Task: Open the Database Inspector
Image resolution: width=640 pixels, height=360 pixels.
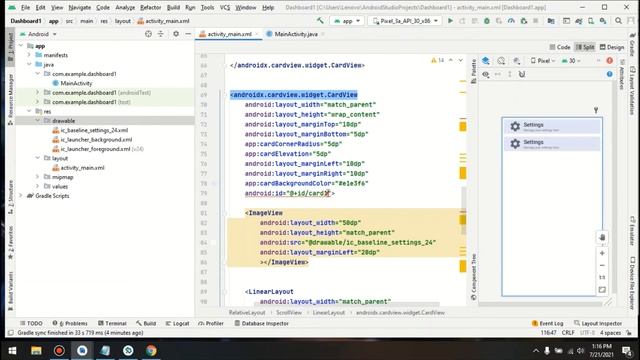Action: 262,323
